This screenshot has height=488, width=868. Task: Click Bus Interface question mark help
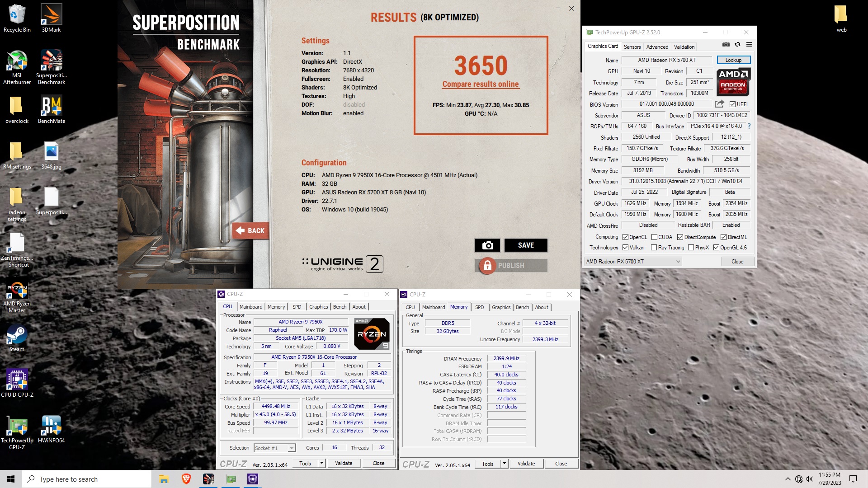[x=749, y=126]
